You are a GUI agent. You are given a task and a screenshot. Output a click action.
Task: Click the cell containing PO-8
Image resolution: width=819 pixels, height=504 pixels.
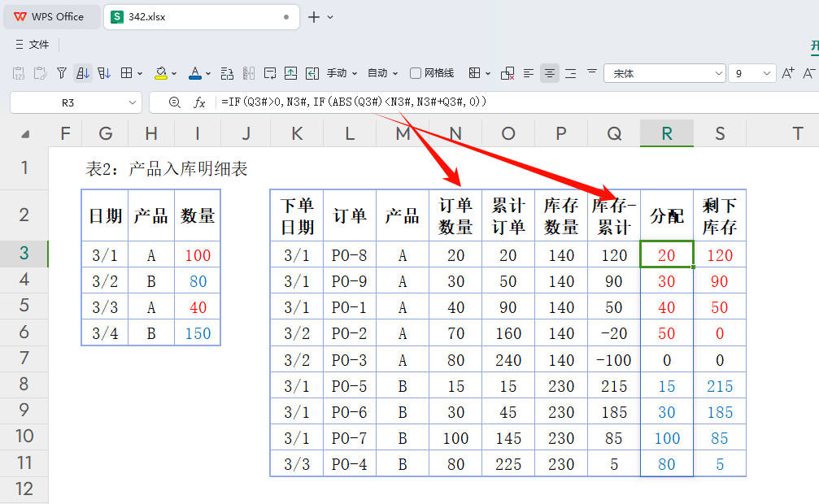pyautogui.click(x=350, y=255)
